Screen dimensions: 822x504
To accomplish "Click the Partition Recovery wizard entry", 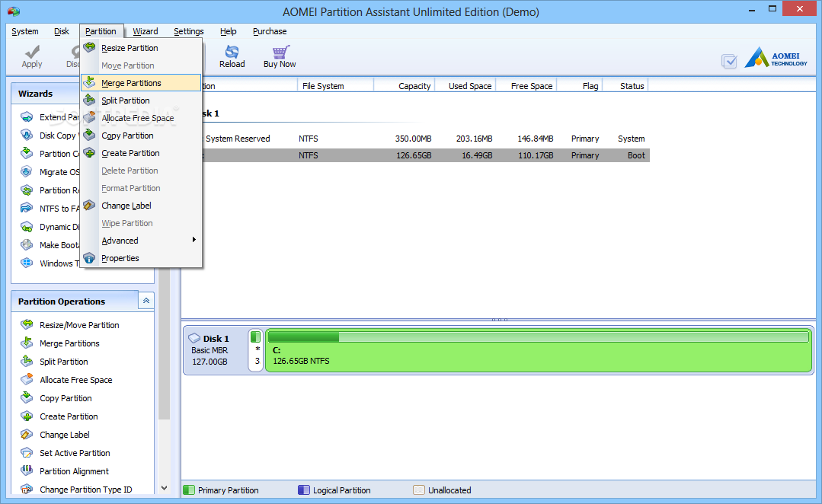I will 50,190.
